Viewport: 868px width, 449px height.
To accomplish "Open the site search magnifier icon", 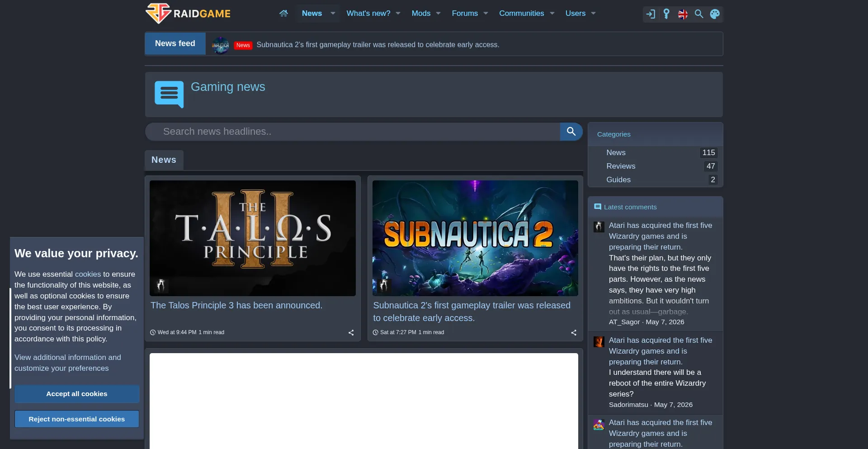I will [x=699, y=14].
